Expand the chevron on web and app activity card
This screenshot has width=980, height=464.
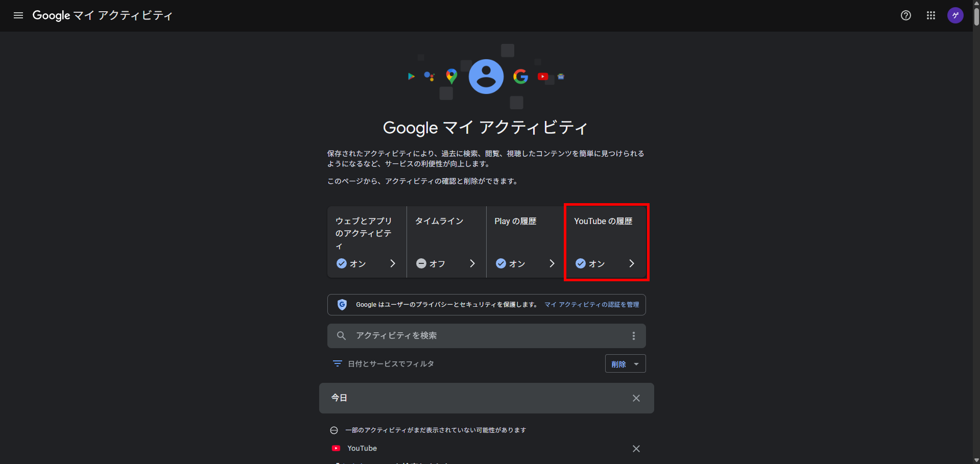(x=393, y=263)
